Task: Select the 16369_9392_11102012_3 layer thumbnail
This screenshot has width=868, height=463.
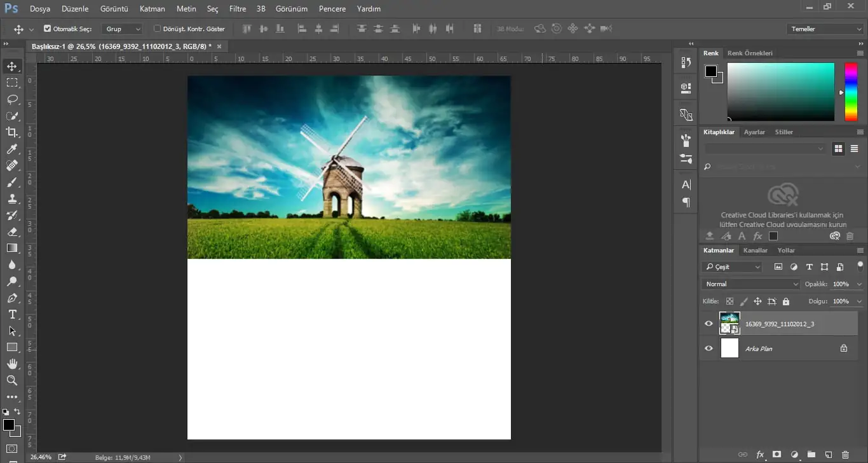Action: 729,324
